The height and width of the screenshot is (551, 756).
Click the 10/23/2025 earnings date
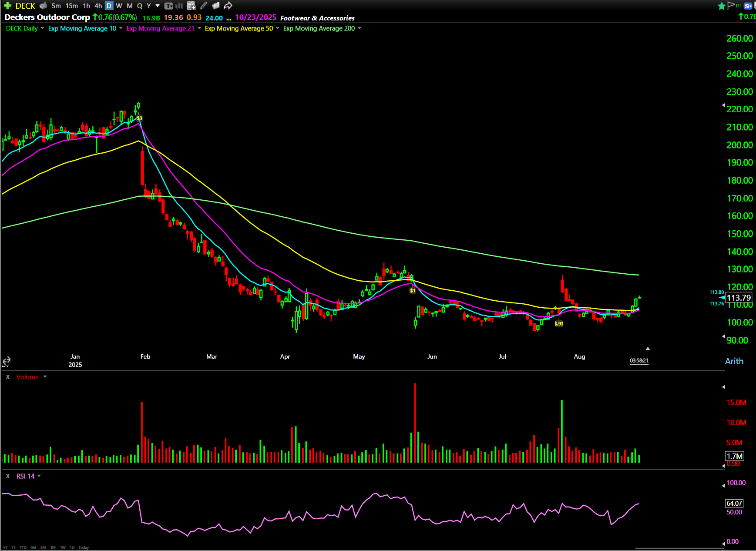coord(256,17)
